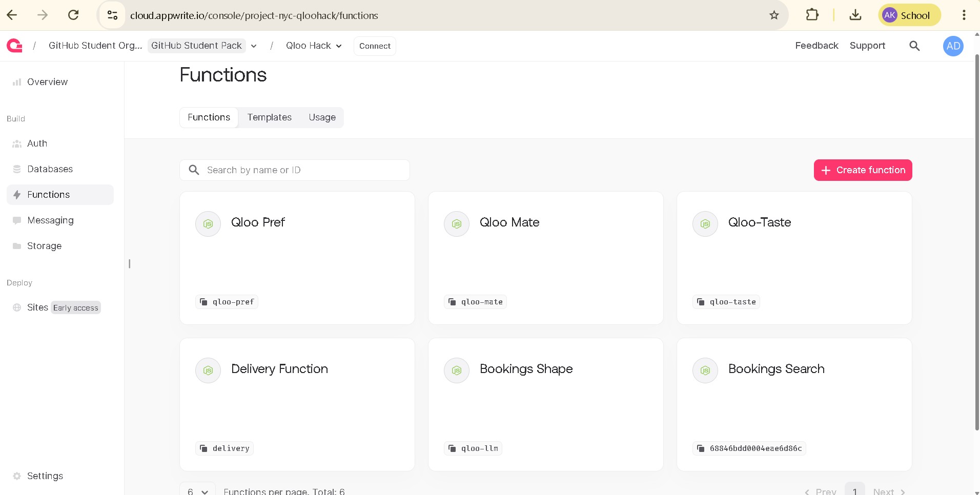Screen dimensions: 980x495
Task: Click the GitHub Student Pack plan badge
Action: click(x=196, y=46)
